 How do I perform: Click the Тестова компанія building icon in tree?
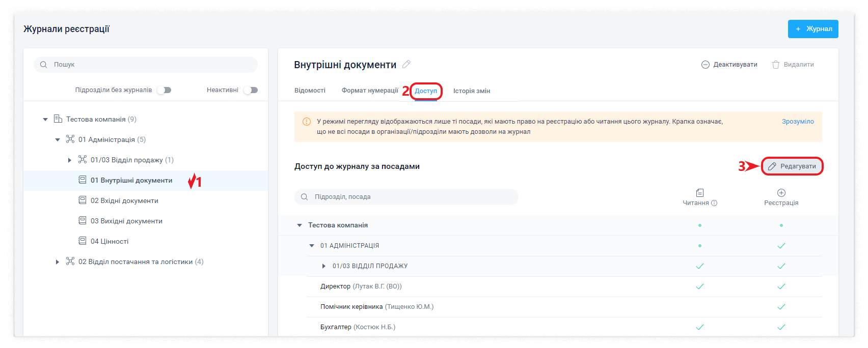pos(58,119)
